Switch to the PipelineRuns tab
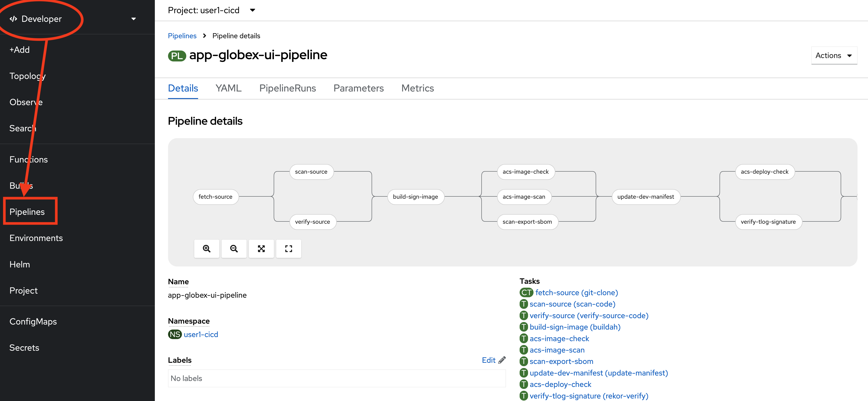Screen dimensions: 868x401 pyautogui.click(x=287, y=88)
